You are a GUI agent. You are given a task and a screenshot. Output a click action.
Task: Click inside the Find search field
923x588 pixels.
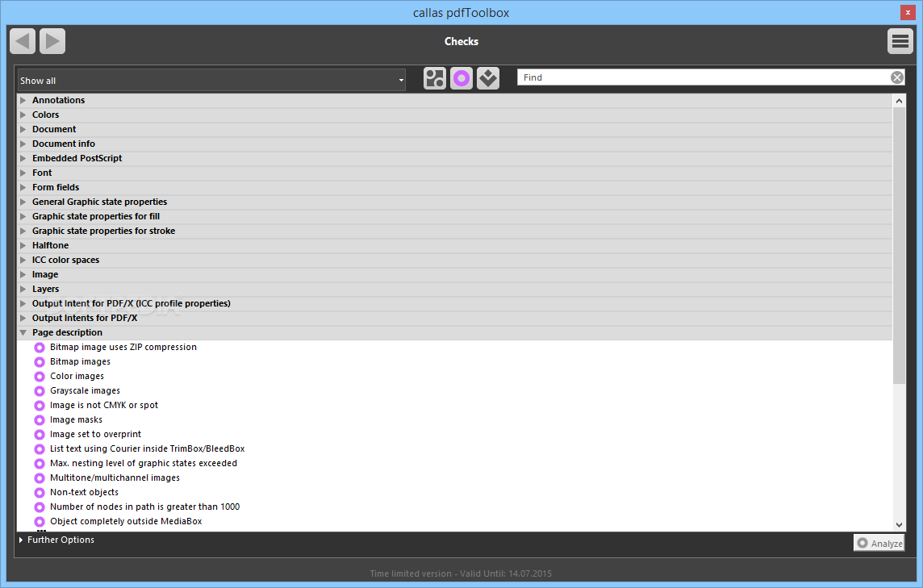pyautogui.click(x=704, y=77)
